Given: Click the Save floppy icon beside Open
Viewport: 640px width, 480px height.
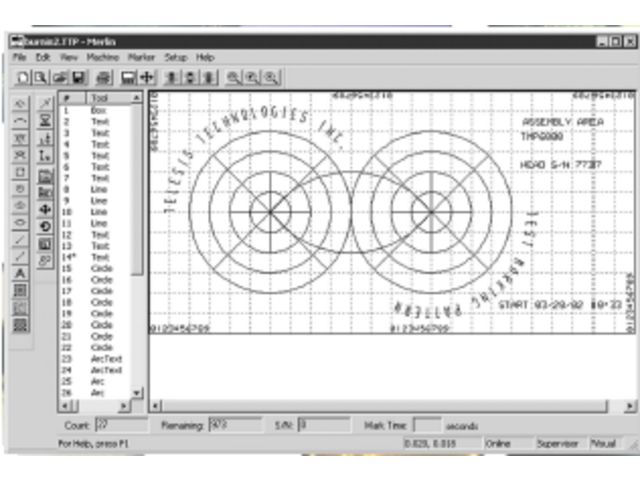Looking at the screenshot, I should tap(78, 77).
